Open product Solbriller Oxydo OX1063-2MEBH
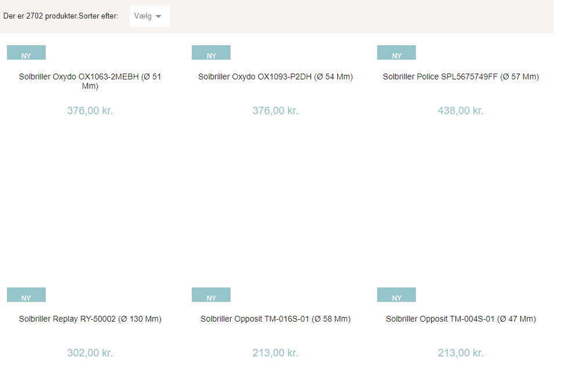Image resolution: width=588 pixels, height=379 pixels. point(90,81)
